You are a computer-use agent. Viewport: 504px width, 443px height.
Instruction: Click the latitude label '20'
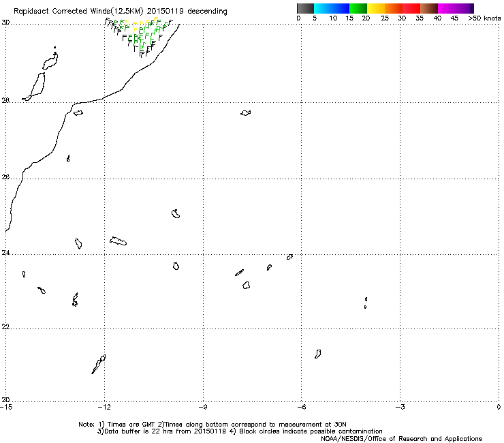(x=5, y=399)
